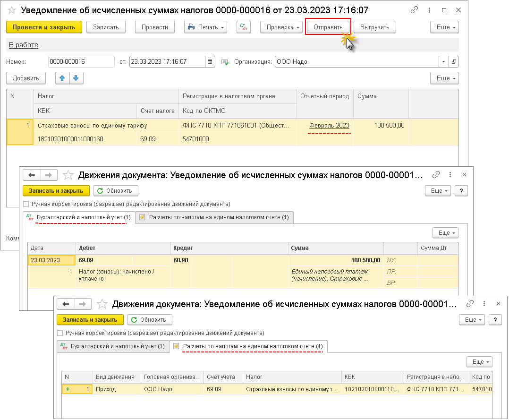Select date cell 23.03.2023 in entries table
509x420 pixels.
click(51, 260)
